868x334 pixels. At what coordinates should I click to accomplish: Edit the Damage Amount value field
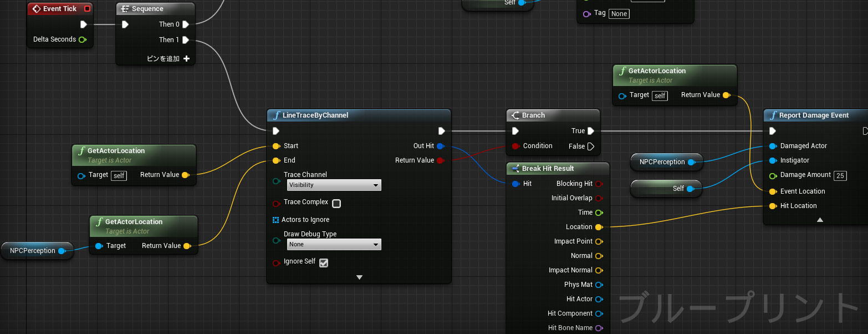[x=840, y=175]
